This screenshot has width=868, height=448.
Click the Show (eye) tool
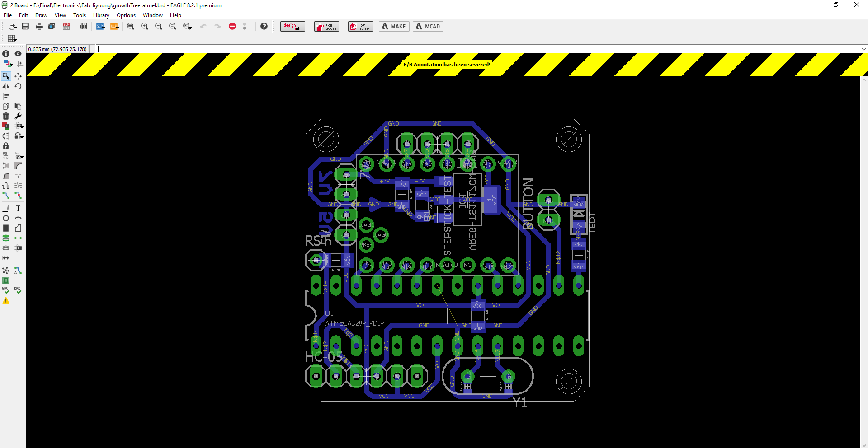pyautogui.click(x=18, y=54)
